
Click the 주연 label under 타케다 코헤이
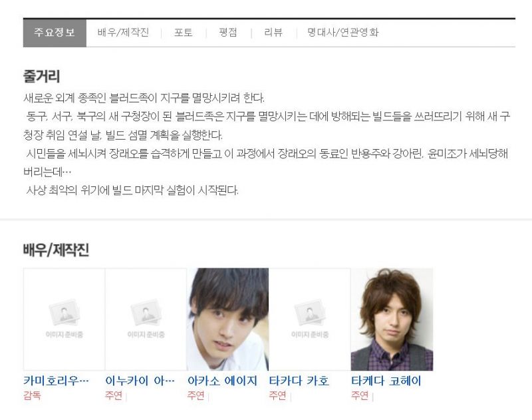point(360,395)
